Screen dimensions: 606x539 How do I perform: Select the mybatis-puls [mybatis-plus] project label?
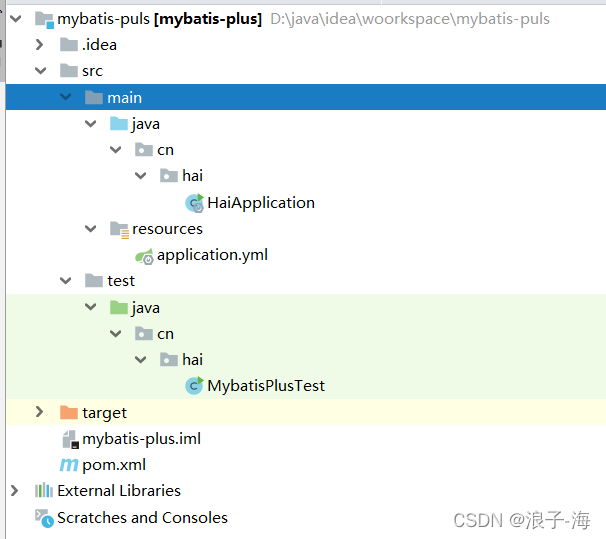point(160,19)
